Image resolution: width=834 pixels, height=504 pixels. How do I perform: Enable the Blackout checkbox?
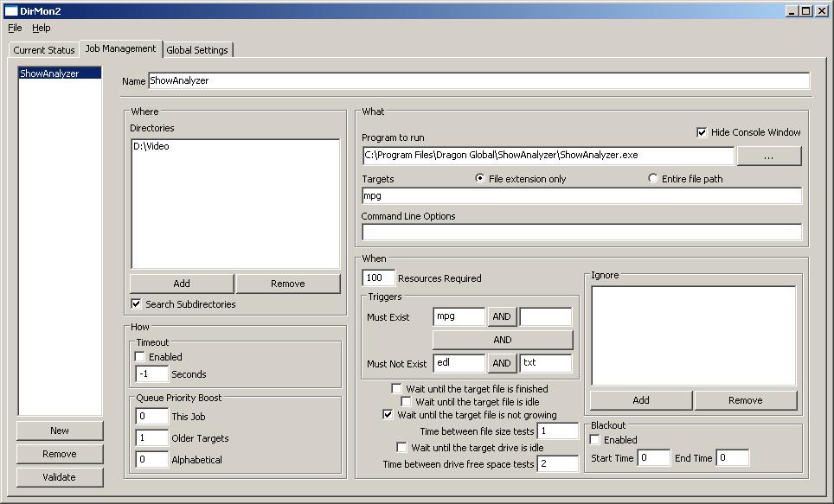[594, 440]
